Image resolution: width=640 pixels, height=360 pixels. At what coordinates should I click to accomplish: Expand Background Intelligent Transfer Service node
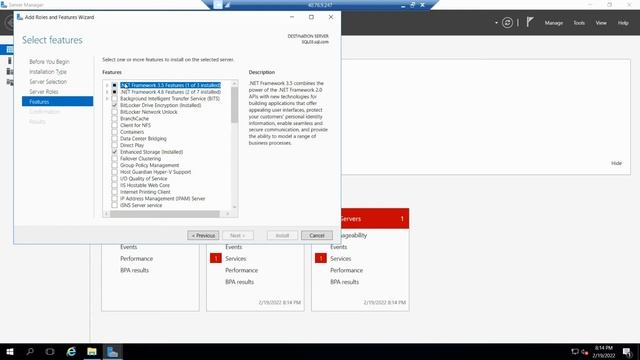107,98
